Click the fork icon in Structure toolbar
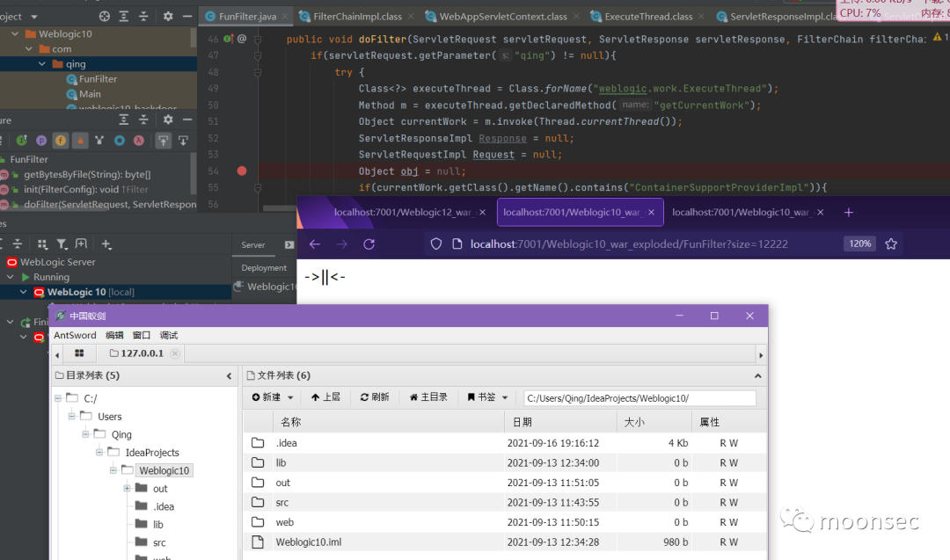950x560 pixels. [x=99, y=141]
